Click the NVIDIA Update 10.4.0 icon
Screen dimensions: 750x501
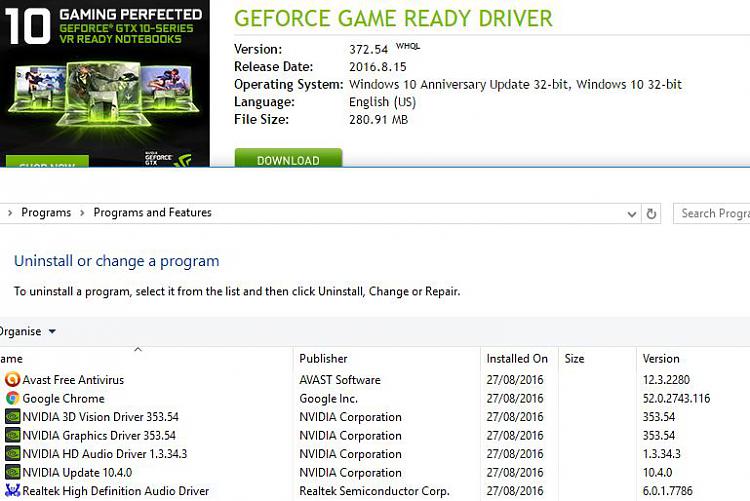click(12, 472)
